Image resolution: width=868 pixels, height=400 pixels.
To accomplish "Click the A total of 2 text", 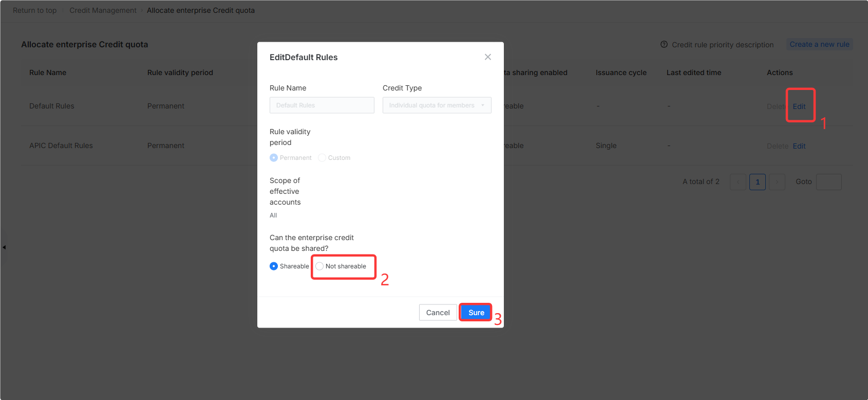I will pyautogui.click(x=701, y=181).
